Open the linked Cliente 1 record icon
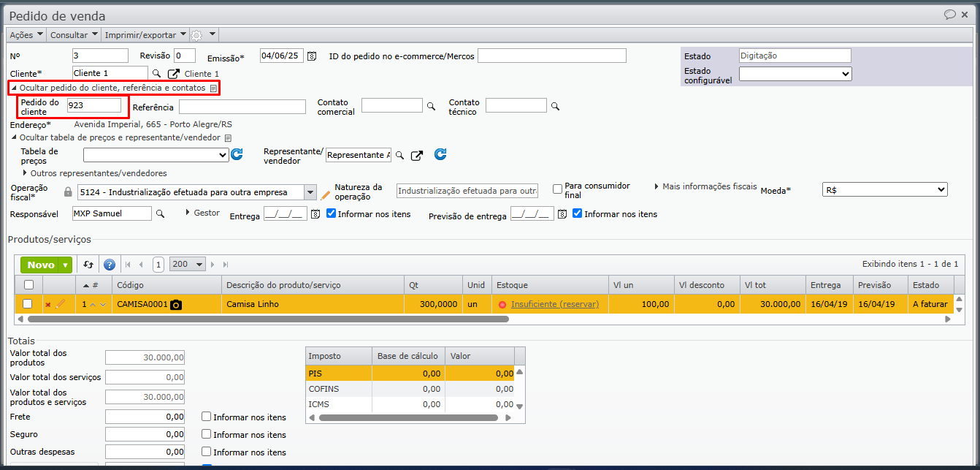Screen dimensions: 980x470 click(x=174, y=74)
